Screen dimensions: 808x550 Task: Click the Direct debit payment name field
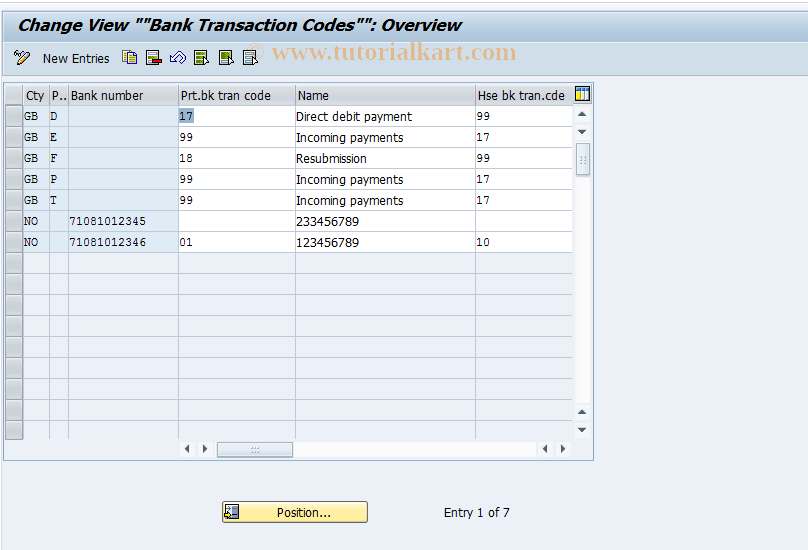tap(385, 116)
